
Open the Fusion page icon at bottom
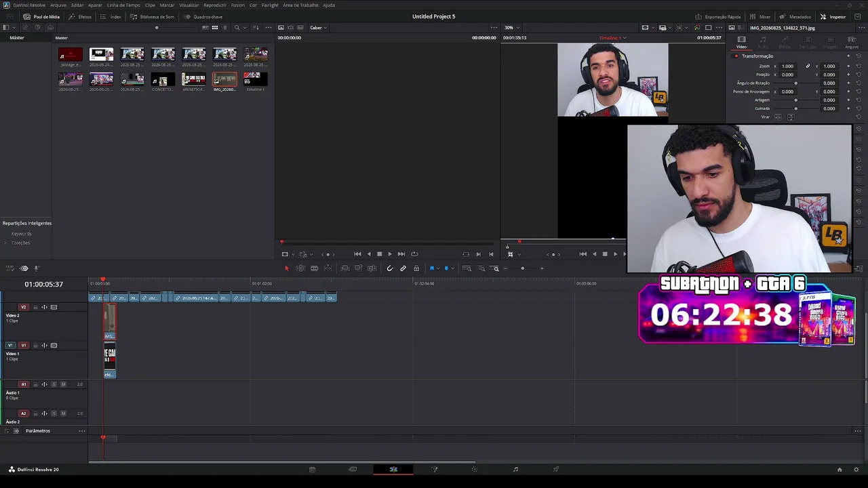(x=435, y=469)
